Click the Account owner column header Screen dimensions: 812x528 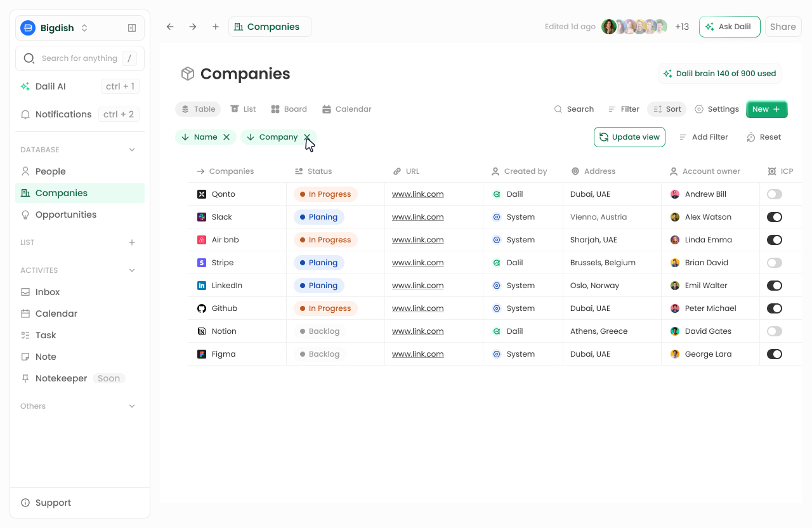click(705, 171)
